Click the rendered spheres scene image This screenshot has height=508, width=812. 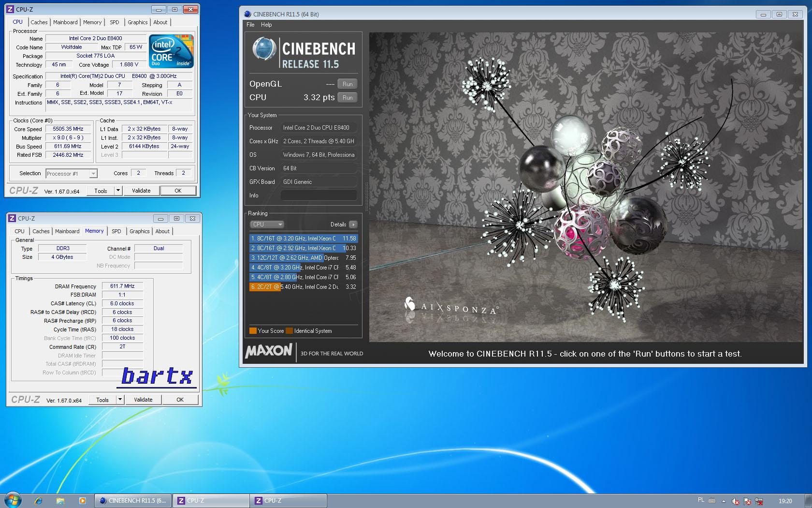[586, 187]
